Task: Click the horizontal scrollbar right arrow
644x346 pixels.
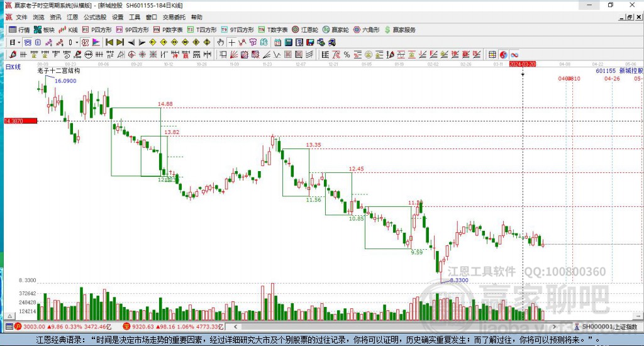Action: (554, 326)
